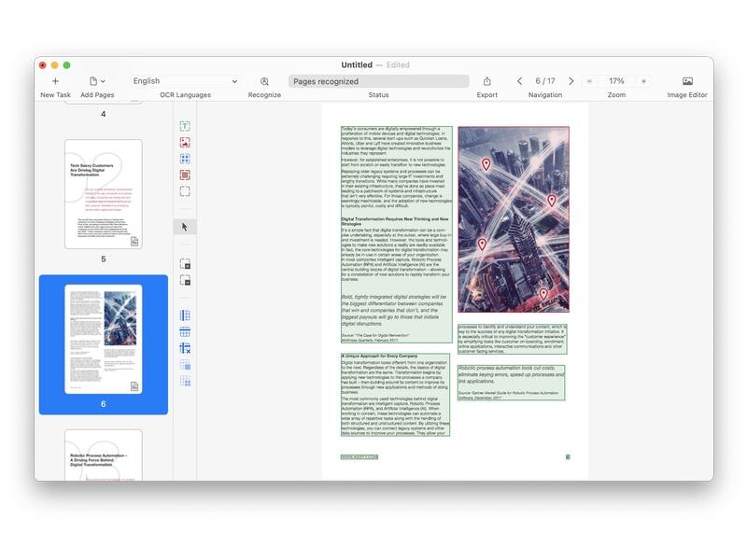Start a New Task
Screen dimensions: 747x560
[55, 81]
